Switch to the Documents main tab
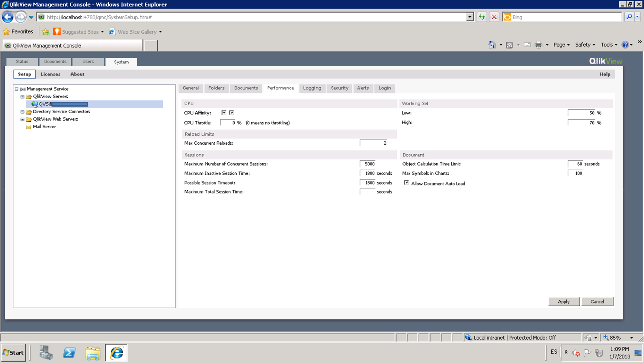 tap(55, 62)
